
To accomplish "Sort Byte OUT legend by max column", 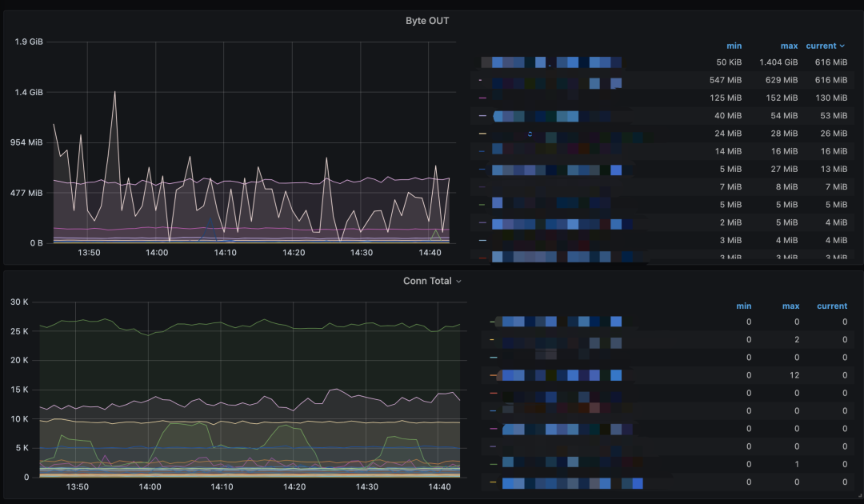I will click(789, 46).
